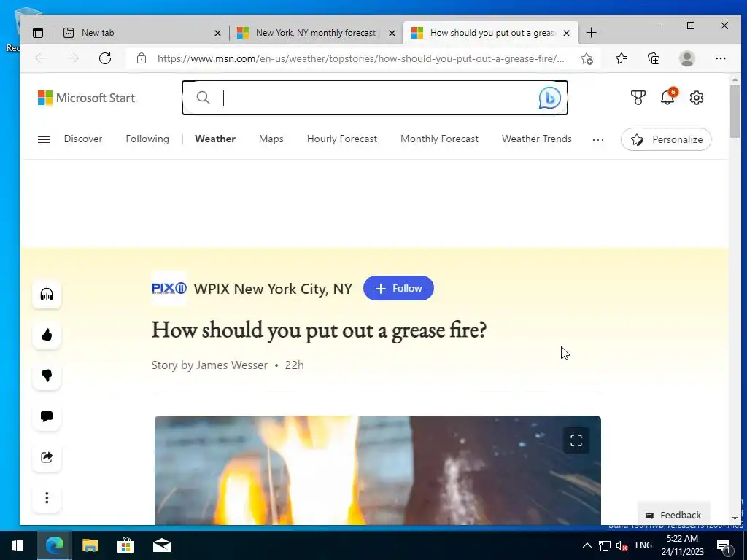Viewport: 747px width, 560px height.
Task: Open Weather Trends page
Action: (536, 139)
